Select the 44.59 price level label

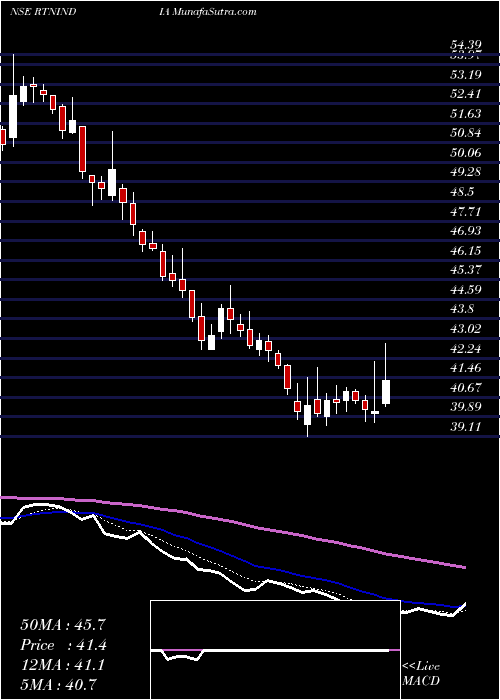tap(465, 289)
